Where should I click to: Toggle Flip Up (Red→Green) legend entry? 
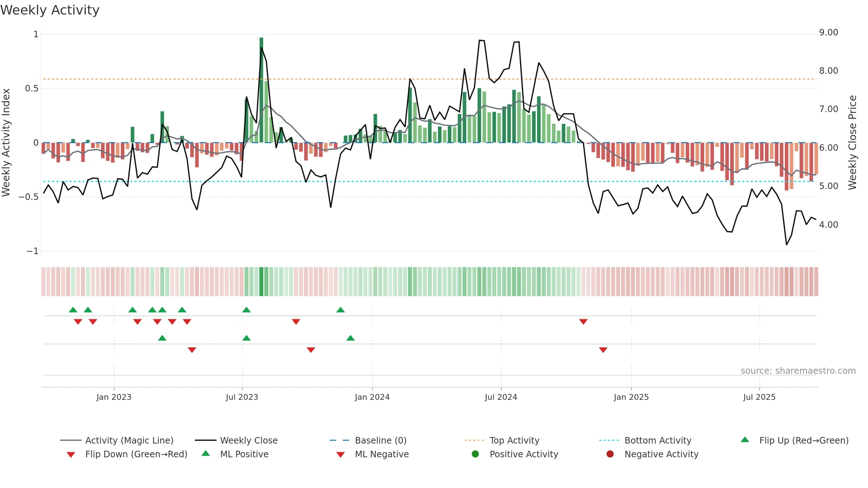tap(795, 440)
